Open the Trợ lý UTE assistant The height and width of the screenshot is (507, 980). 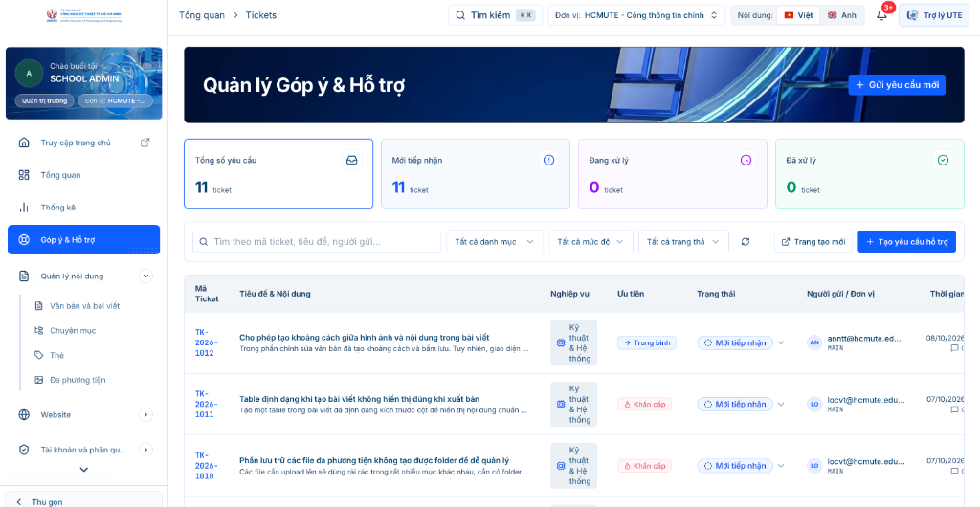934,15
